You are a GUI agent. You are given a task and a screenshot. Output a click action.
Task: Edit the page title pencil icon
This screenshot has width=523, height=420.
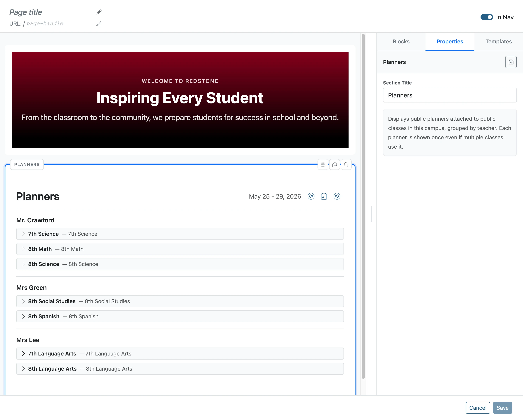click(x=99, y=12)
